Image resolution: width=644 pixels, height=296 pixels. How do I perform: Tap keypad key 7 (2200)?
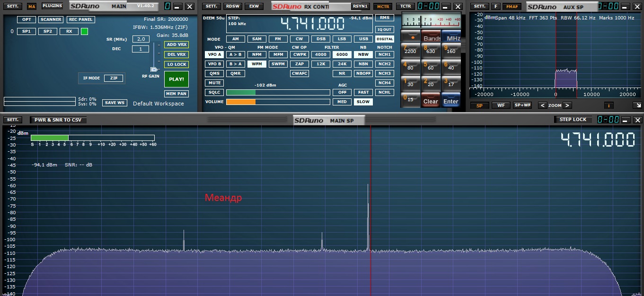[x=410, y=51]
